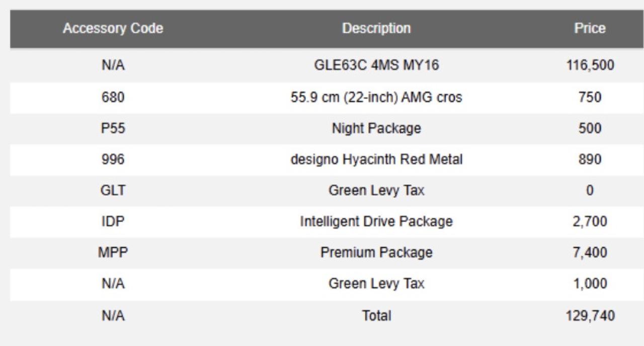Select the GLE63C 4MS MY16 description cell

[x=376, y=65]
